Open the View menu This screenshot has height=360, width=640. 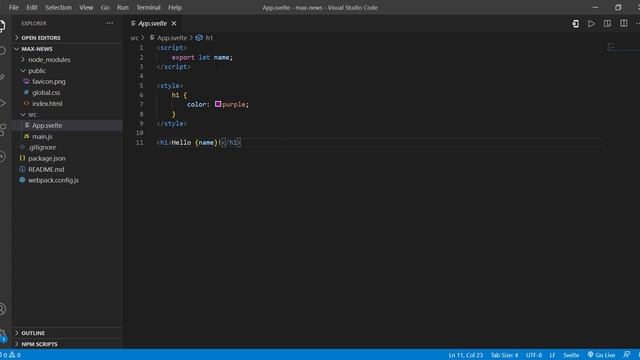pyautogui.click(x=86, y=7)
